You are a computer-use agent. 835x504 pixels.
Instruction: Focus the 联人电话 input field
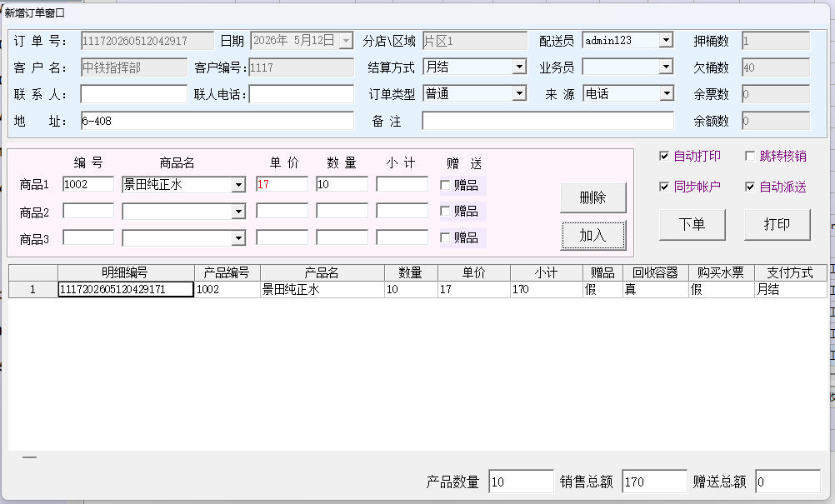pyautogui.click(x=302, y=94)
